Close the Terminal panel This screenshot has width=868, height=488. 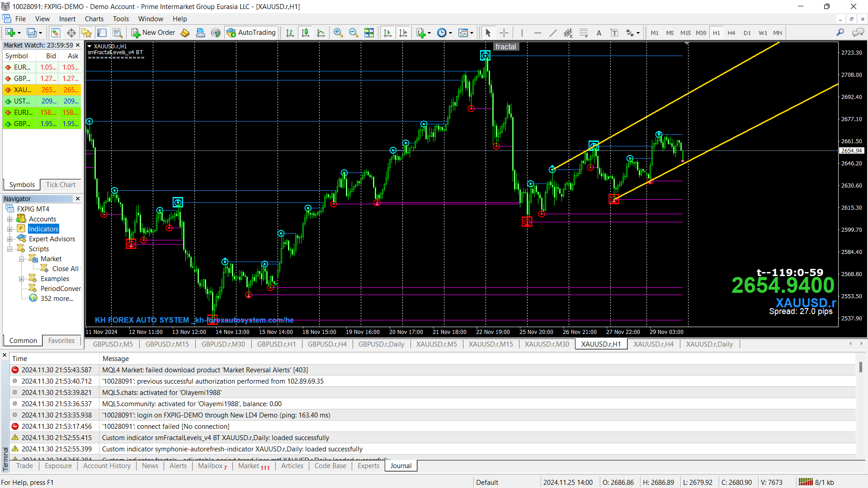pyautogui.click(x=5, y=355)
